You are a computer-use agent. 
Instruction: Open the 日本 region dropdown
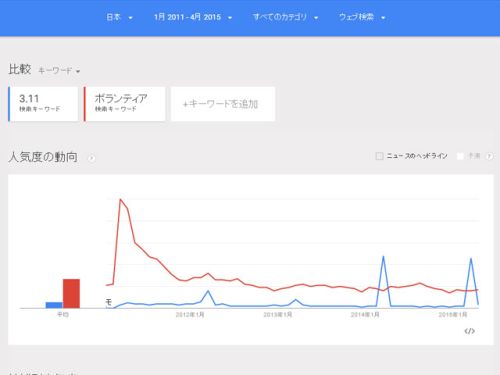click(119, 17)
